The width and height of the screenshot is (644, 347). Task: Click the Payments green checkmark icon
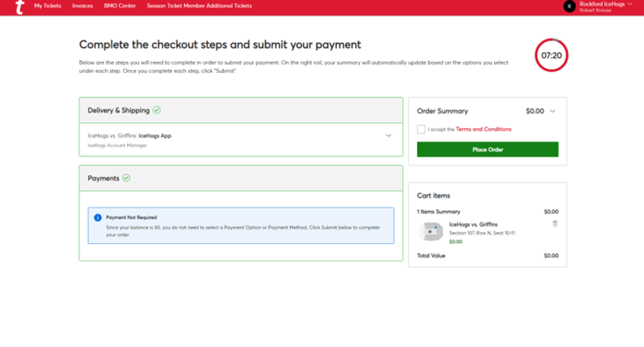click(126, 178)
